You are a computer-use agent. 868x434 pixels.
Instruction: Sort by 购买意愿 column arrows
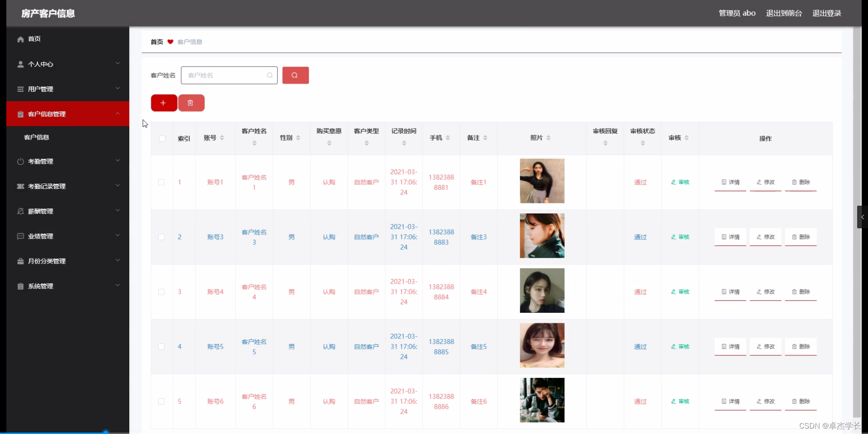point(329,143)
